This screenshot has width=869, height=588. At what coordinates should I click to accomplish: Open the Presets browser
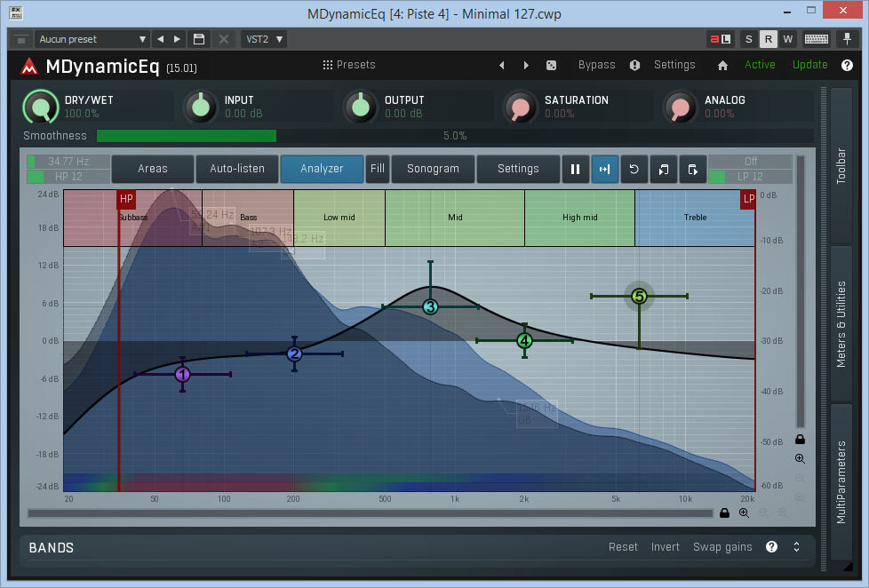click(349, 65)
